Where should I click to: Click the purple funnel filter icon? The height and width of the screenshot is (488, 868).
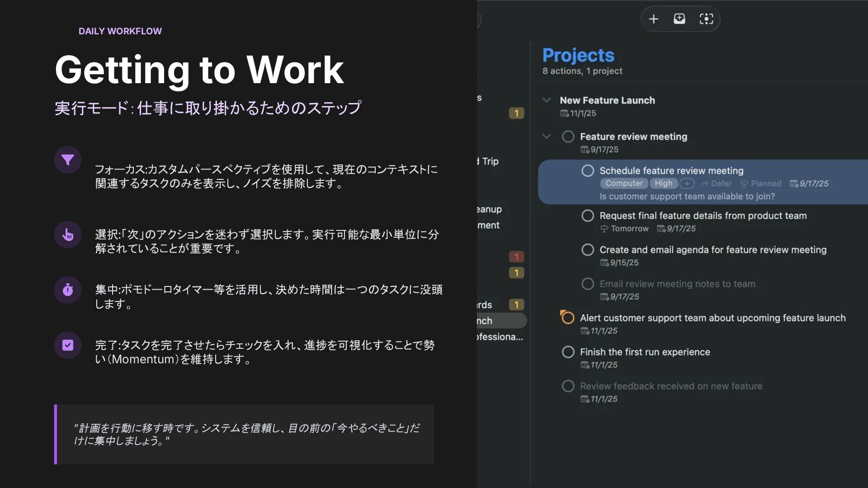pyautogui.click(x=68, y=160)
